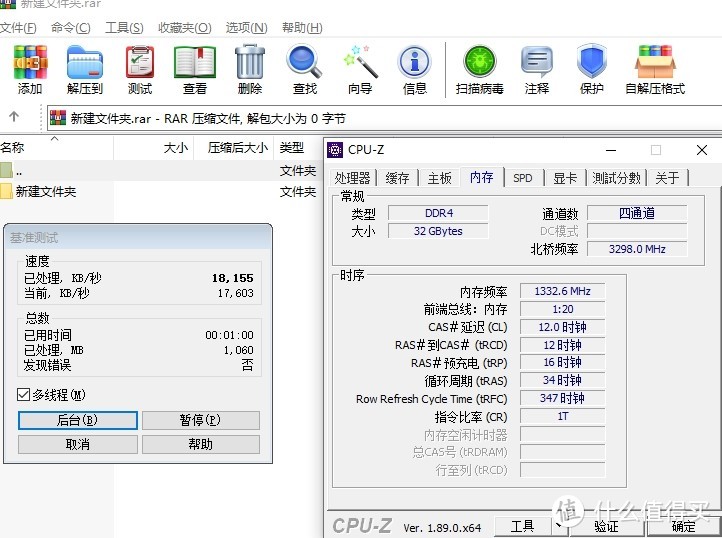Click the 1:20 FSB:DRAM ratio value

tap(563, 309)
